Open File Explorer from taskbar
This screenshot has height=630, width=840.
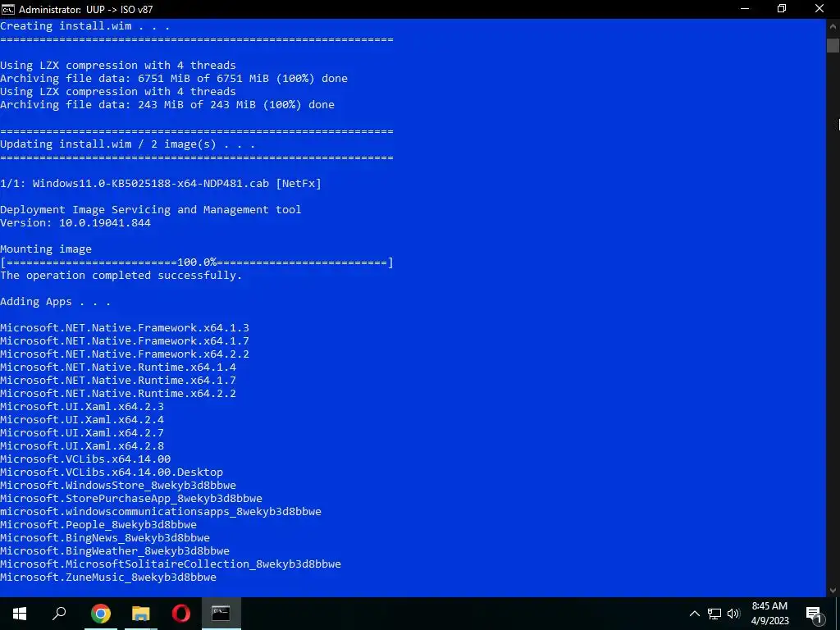tap(140, 614)
